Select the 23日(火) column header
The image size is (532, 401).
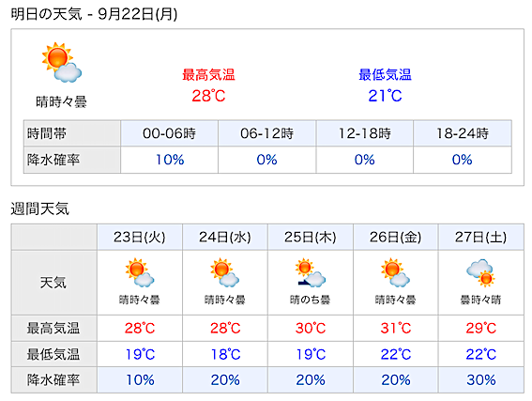(140, 237)
